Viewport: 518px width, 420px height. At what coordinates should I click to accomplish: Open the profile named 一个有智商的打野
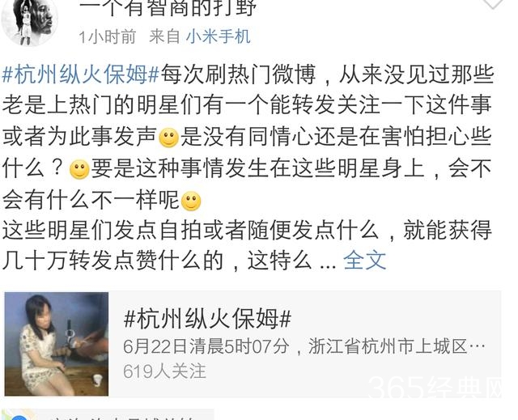pos(168,8)
